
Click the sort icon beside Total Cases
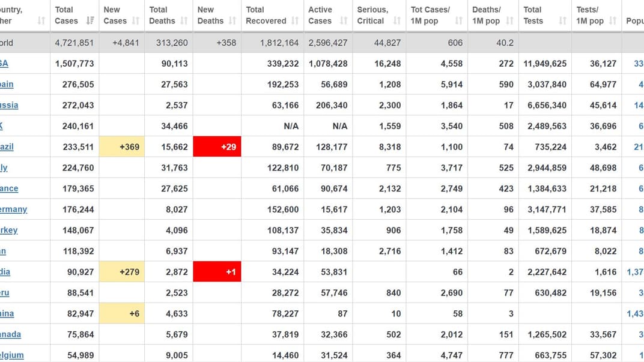[x=90, y=20]
